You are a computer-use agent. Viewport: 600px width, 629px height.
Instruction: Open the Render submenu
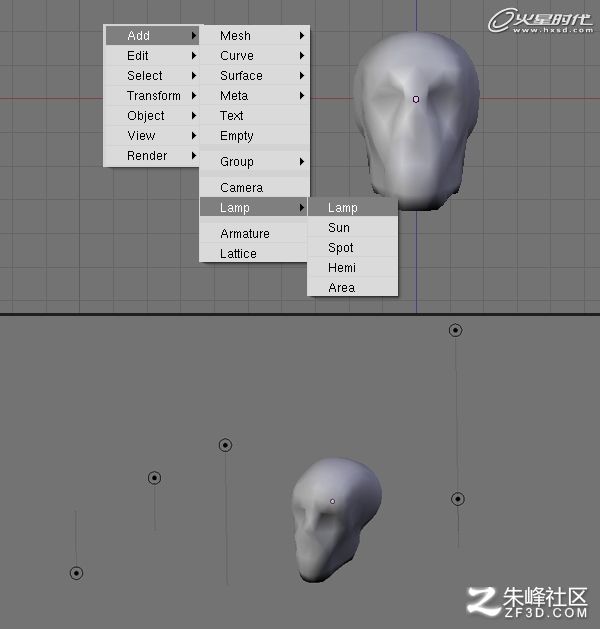click(152, 156)
